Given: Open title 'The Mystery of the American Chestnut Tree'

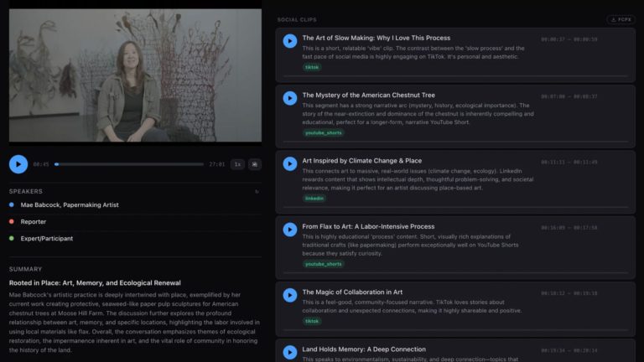Looking at the screenshot, I should point(368,95).
